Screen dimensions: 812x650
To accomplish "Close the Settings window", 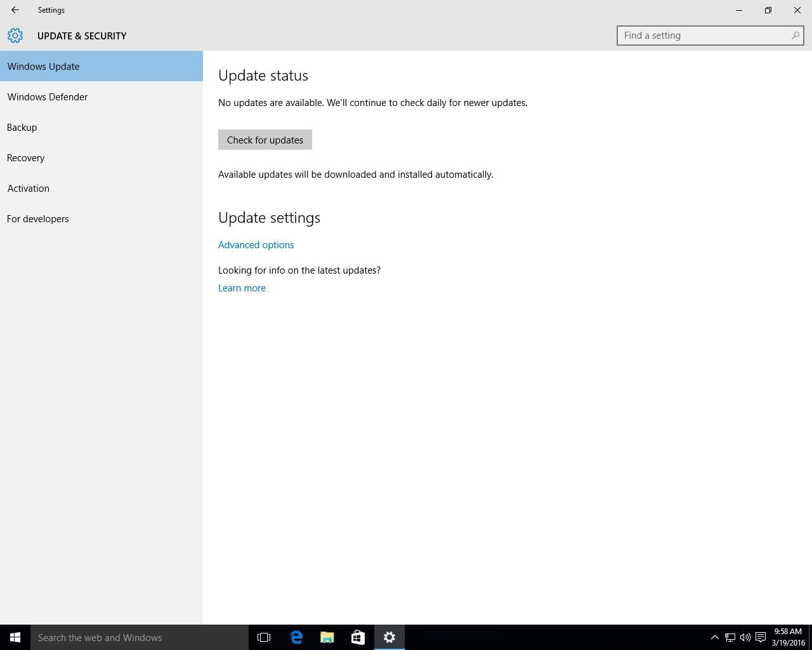I will click(x=797, y=10).
